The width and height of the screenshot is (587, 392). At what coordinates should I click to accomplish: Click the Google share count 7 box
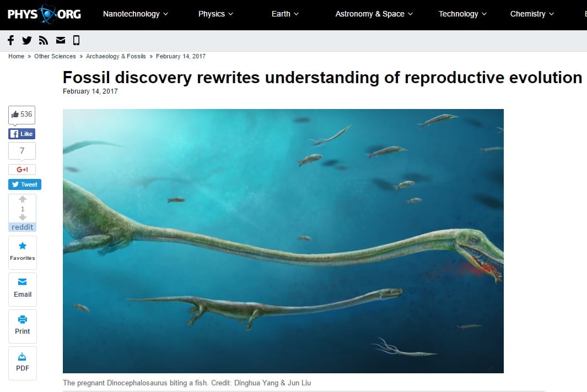22,151
